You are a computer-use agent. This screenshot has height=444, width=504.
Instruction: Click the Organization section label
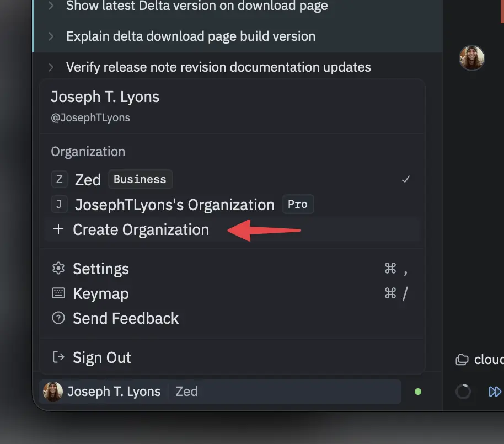(x=88, y=152)
